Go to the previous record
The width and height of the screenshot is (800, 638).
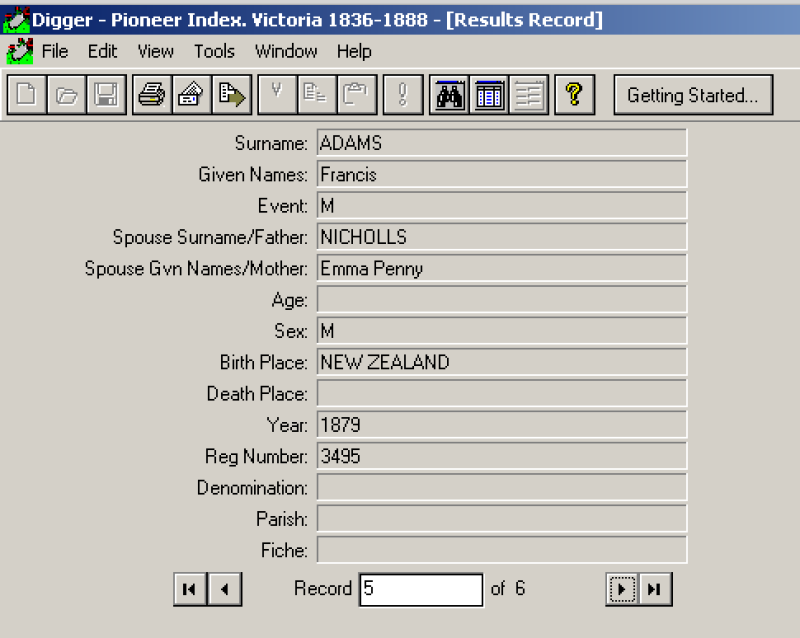point(225,589)
